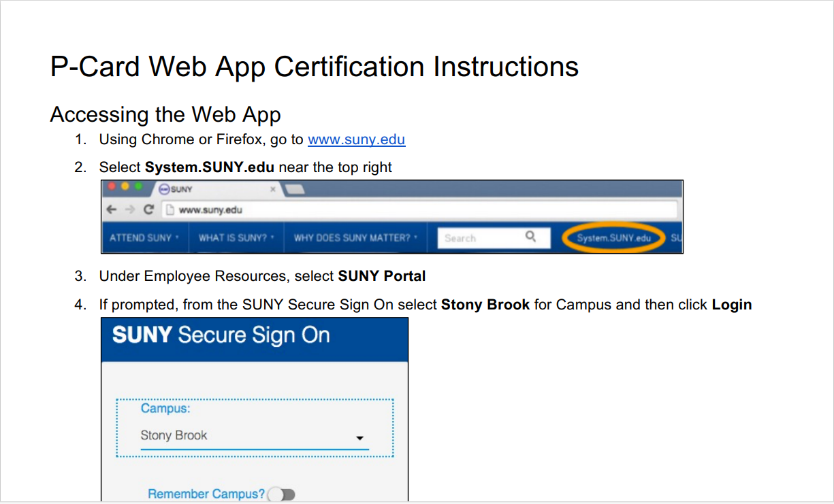Click the browser forward arrow icon
The image size is (834, 504).
click(x=129, y=209)
